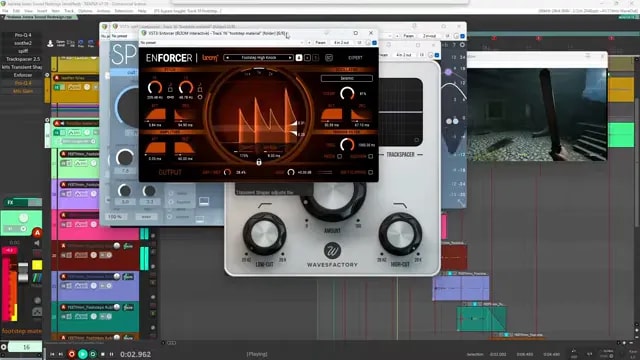The height and width of the screenshot is (360, 640).
Task: Click the yellow color swatch on mixer strip
Action: click(x=37, y=265)
